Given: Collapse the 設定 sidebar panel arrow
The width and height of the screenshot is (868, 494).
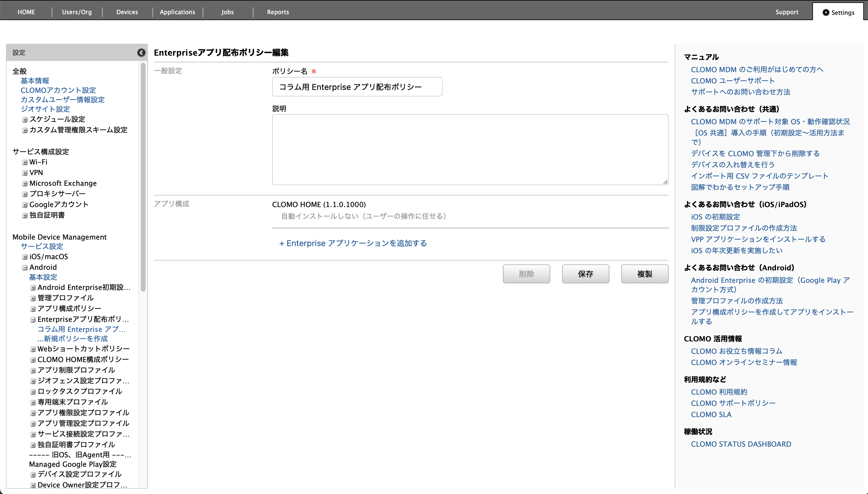Looking at the screenshot, I should coord(141,53).
